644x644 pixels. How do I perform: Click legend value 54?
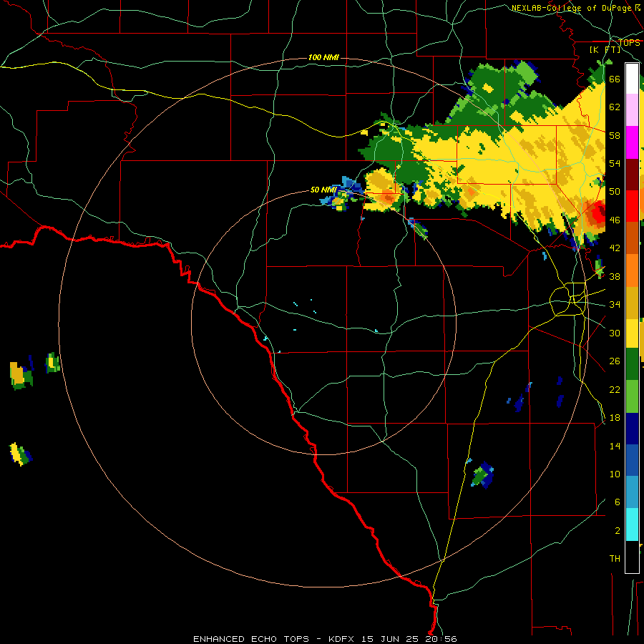[615, 163]
